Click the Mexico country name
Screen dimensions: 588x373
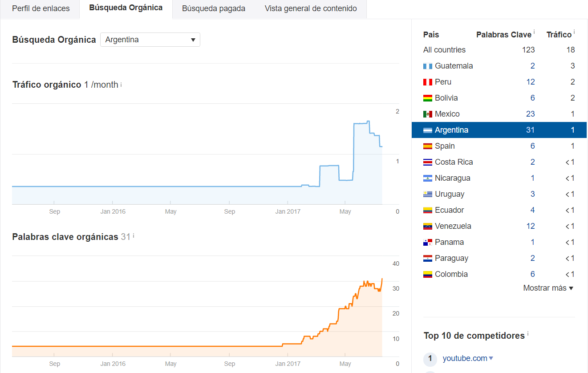click(x=447, y=114)
